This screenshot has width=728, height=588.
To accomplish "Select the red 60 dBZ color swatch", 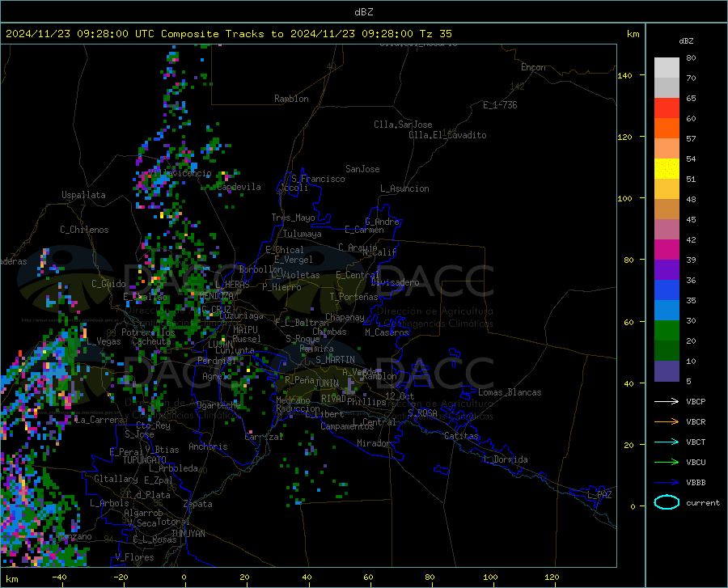I will [x=667, y=108].
